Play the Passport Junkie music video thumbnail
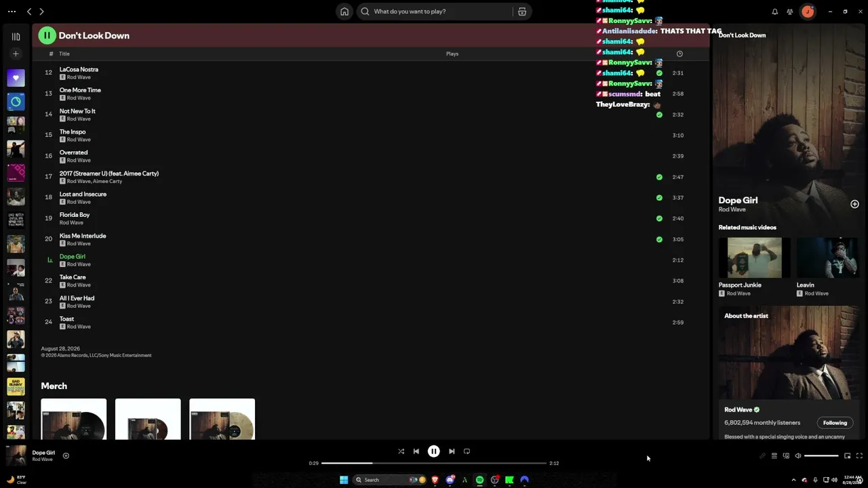The height and width of the screenshot is (488, 868). click(754, 258)
